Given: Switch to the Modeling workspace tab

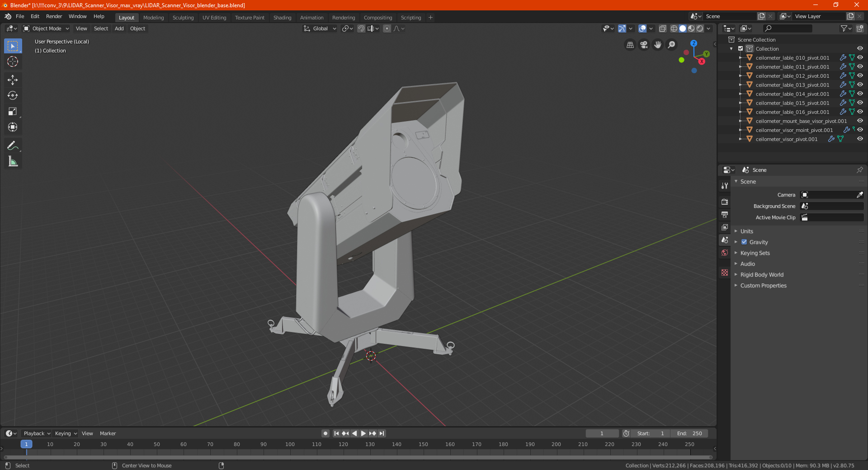Looking at the screenshot, I should pyautogui.click(x=153, y=18).
